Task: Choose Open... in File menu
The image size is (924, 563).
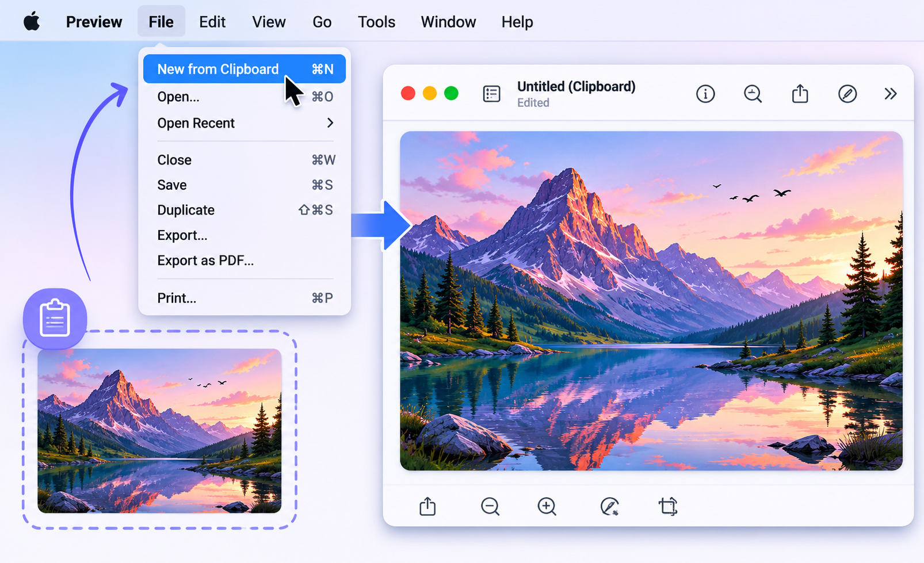Action: [245, 97]
